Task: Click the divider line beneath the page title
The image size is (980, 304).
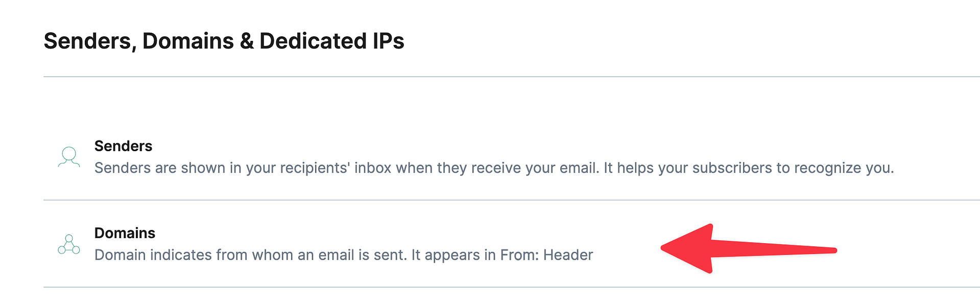Action: coord(512,77)
